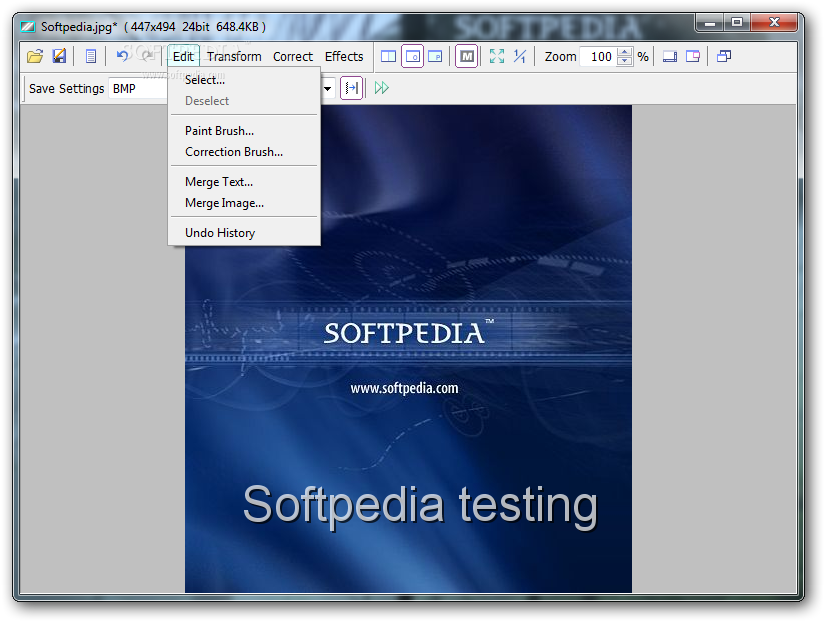Open the Correct menu

click(293, 56)
